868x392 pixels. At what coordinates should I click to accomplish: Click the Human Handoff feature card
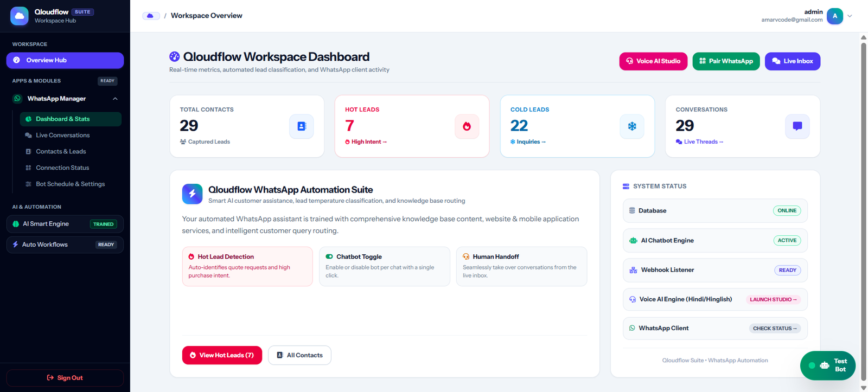[521, 266]
